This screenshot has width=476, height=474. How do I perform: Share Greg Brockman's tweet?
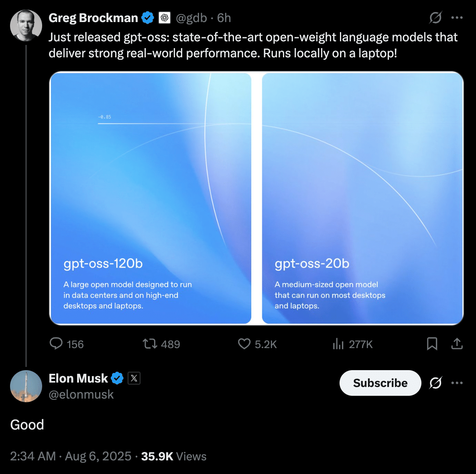click(457, 344)
